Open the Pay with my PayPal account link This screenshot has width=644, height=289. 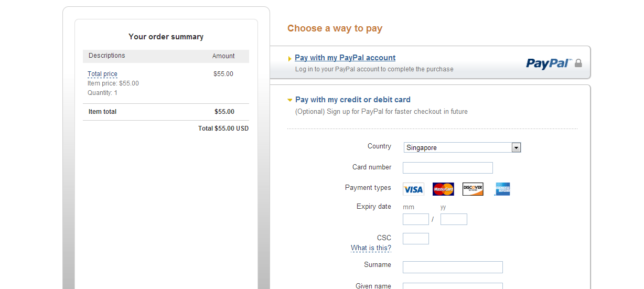pyautogui.click(x=345, y=58)
